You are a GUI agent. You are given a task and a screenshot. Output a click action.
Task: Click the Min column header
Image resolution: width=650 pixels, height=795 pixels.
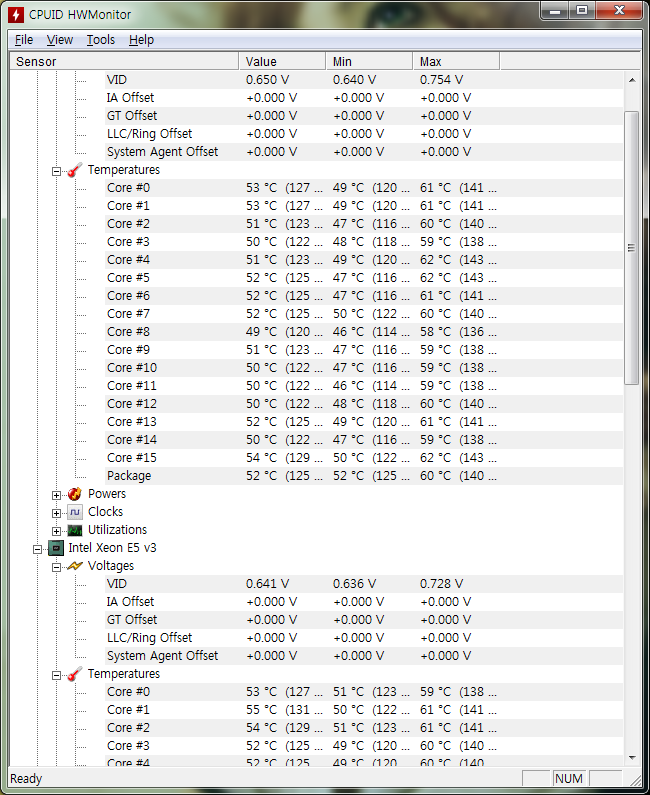[x=369, y=61]
